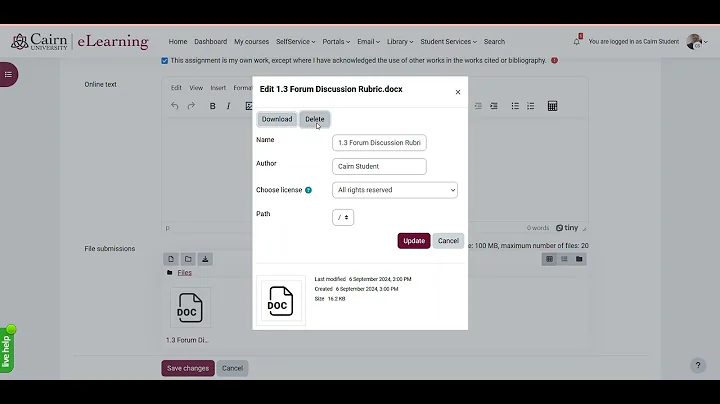Screen dimensions: 720x404
Task: Click the Delete button in dialog
Action: [x=315, y=119]
